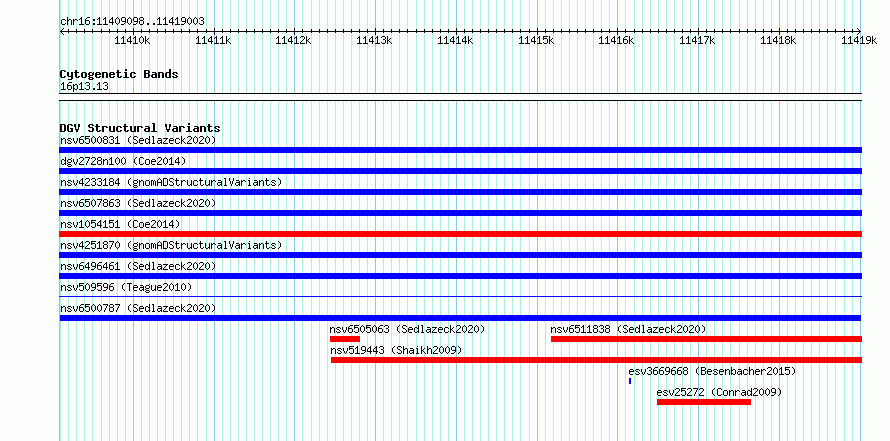Click the chr16:11409098..11419003 region label
This screenshot has height=441, width=890.
click(132, 22)
